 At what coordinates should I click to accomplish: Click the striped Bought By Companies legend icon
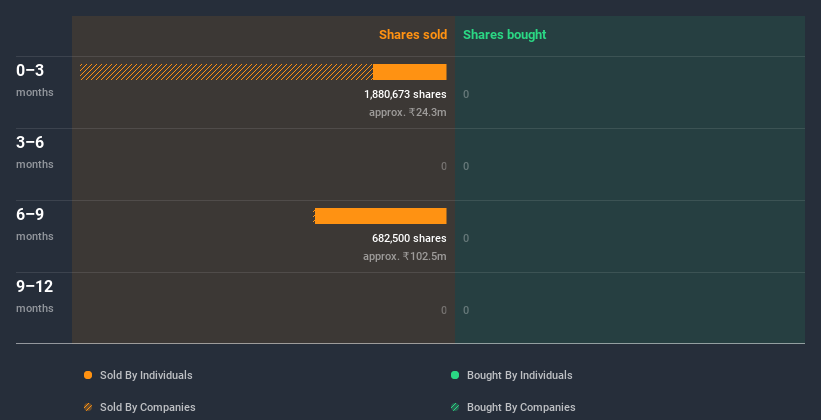455,407
